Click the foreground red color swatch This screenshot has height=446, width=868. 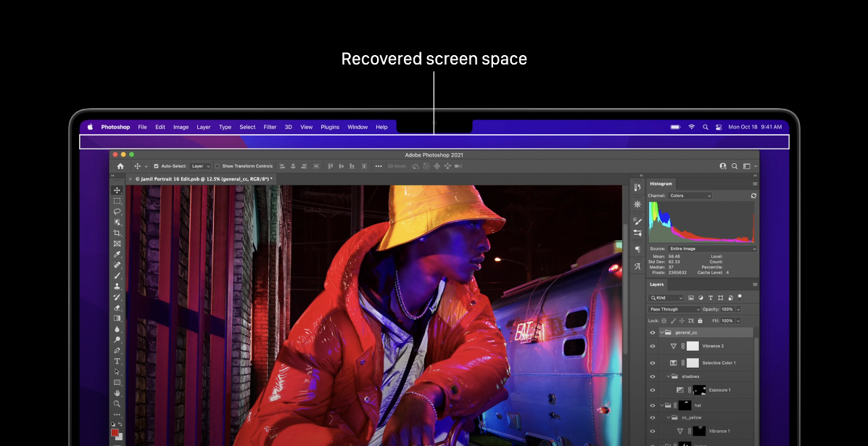pyautogui.click(x=115, y=432)
